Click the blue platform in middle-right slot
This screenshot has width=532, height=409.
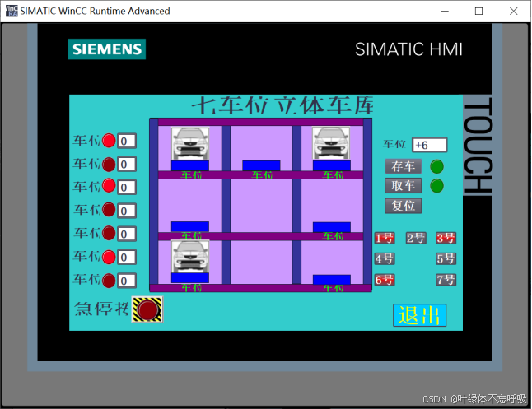tap(332, 227)
